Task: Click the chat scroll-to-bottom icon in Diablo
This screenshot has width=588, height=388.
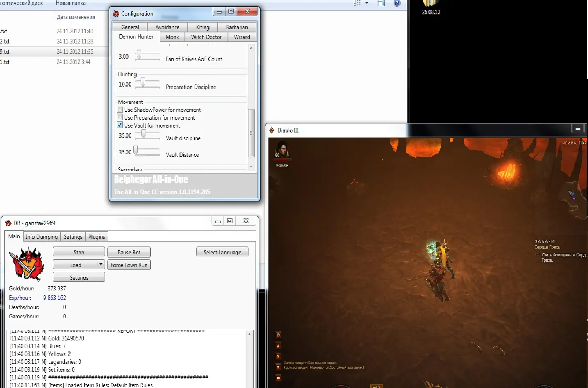Action: coord(278,367)
